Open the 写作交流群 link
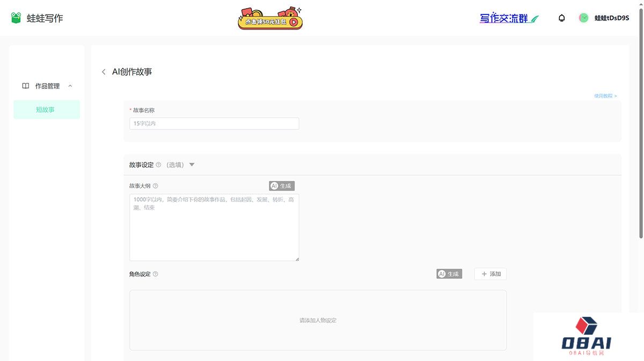This screenshot has height=361, width=644. pos(509,18)
